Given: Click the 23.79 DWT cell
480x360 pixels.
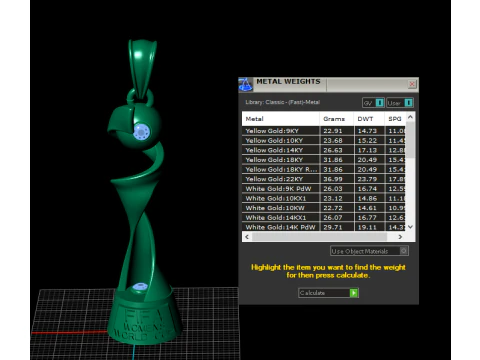Looking at the screenshot, I should (x=369, y=179).
